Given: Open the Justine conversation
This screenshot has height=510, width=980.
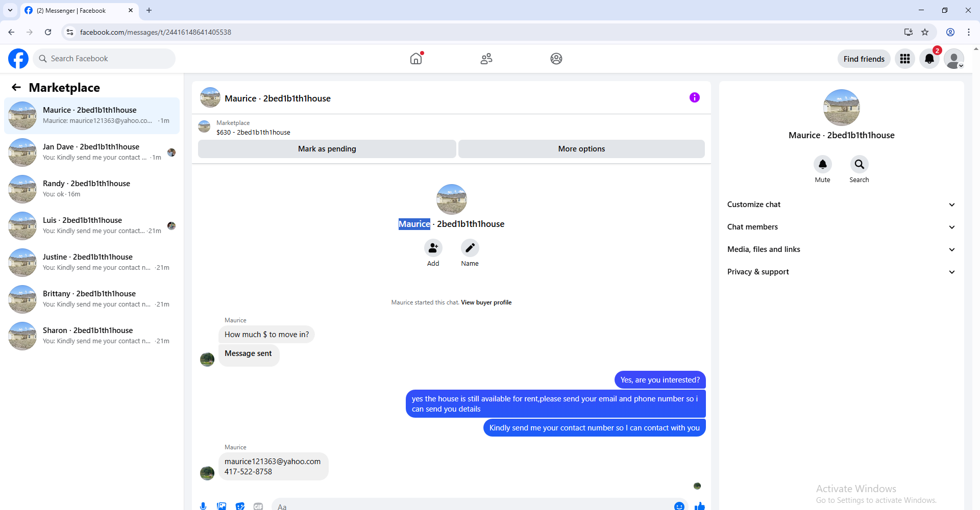Looking at the screenshot, I should coord(92,263).
